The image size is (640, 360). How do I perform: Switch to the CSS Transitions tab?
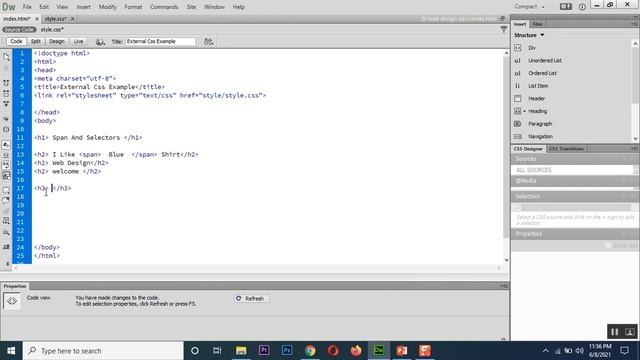coord(566,149)
